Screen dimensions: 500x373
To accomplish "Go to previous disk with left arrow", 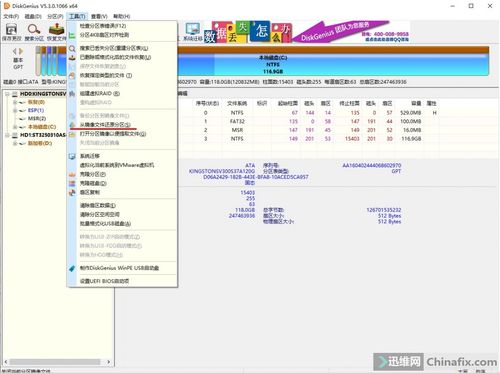I will 15,51.
